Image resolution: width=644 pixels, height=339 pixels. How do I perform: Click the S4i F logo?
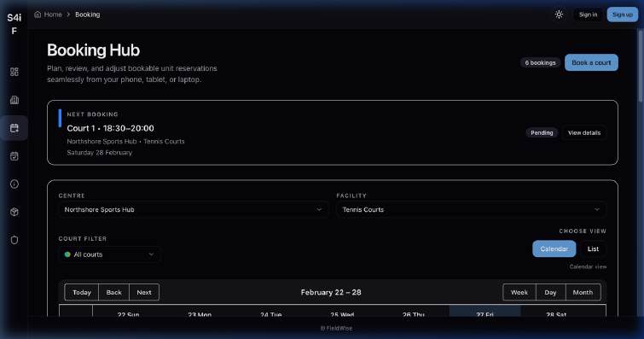pos(14,24)
